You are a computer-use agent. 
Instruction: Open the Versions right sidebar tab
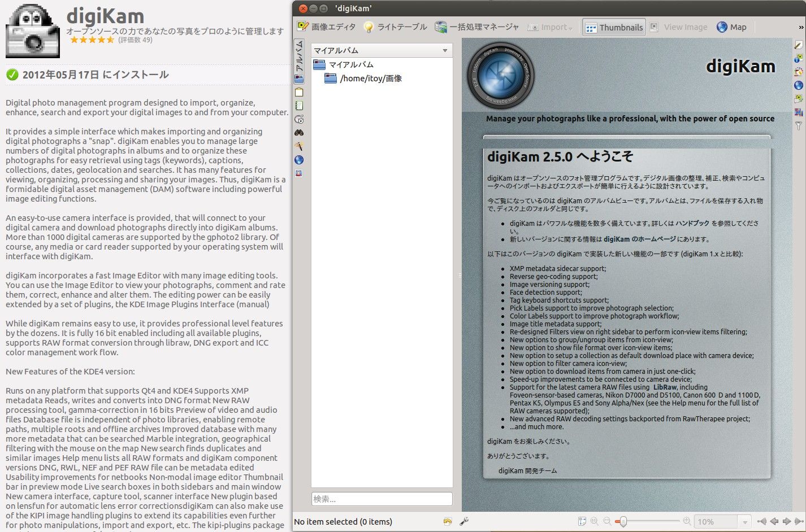(798, 99)
